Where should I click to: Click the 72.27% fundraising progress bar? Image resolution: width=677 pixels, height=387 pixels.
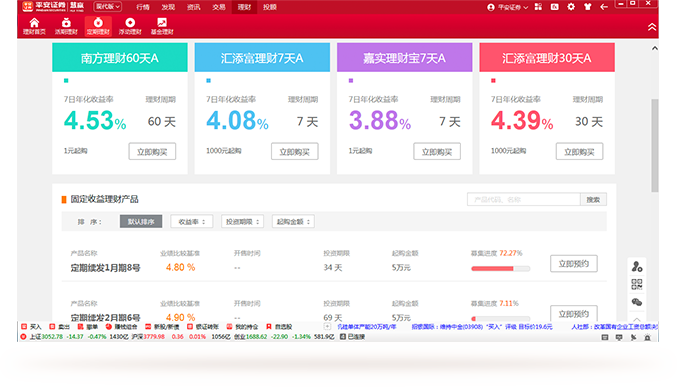[x=501, y=269]
